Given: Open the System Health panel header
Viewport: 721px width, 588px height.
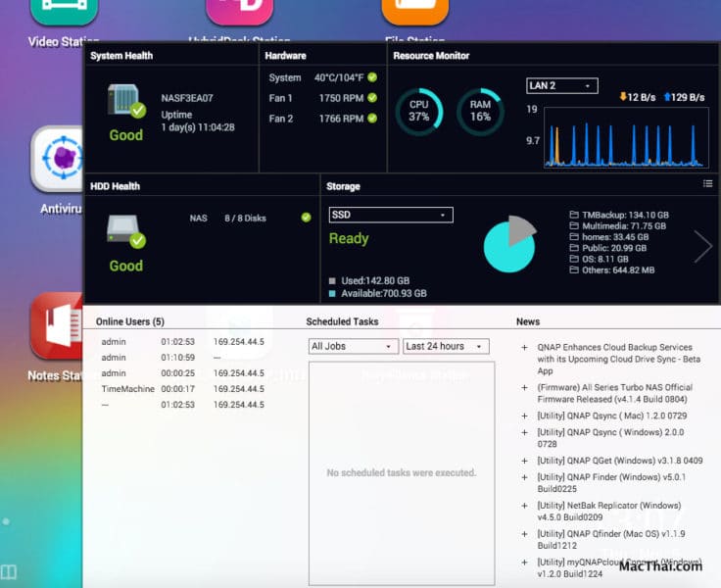Looking at the screenshot, I should (x=121, y=56).
